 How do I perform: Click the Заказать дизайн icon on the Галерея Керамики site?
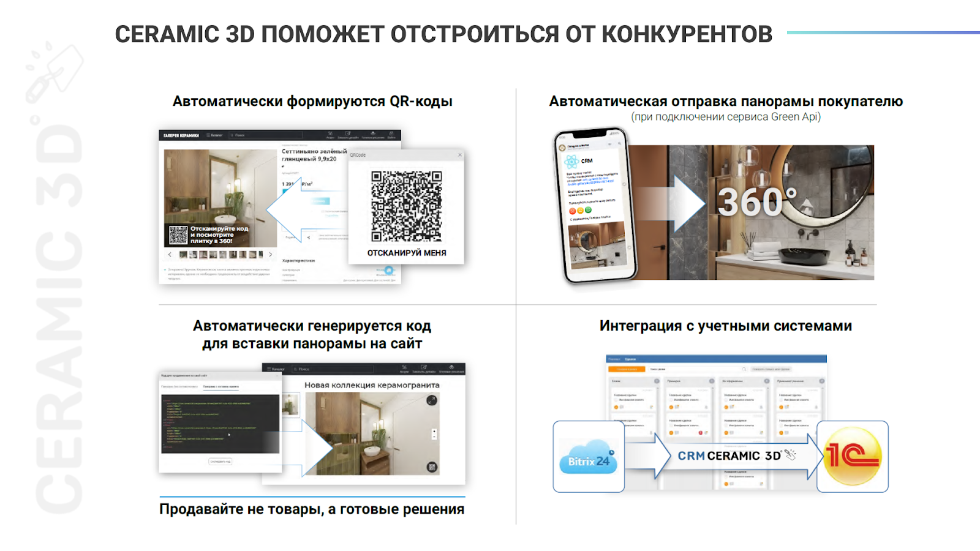(x=347, y=135)
